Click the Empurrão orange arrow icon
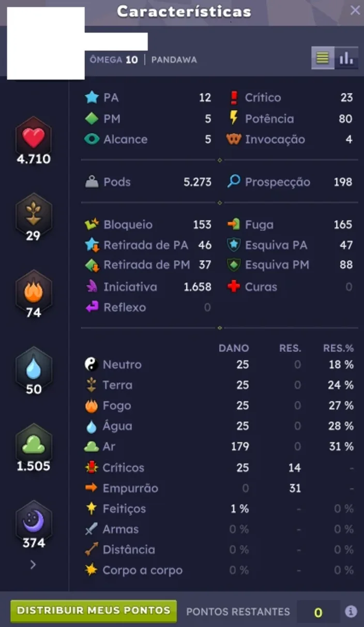 (92, 488)
